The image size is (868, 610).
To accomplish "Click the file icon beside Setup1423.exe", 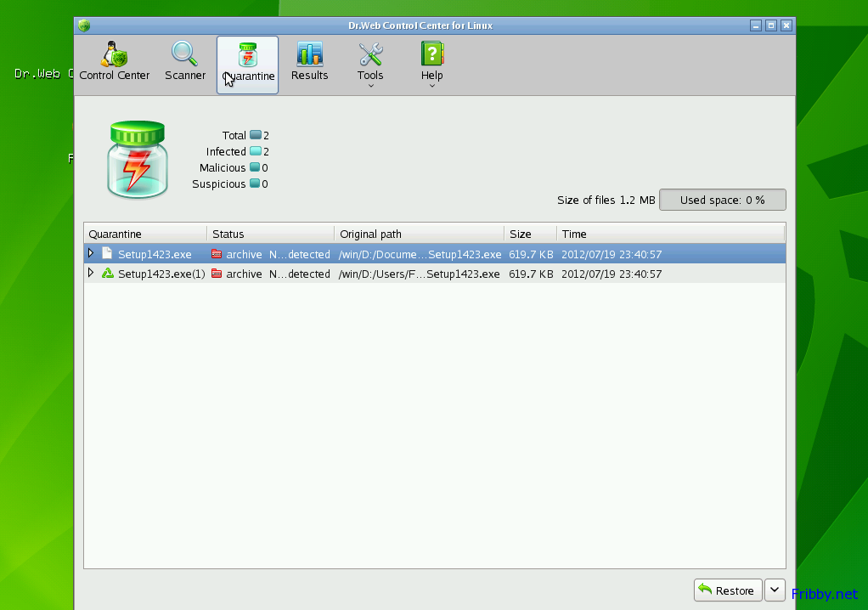I will 107,253.
